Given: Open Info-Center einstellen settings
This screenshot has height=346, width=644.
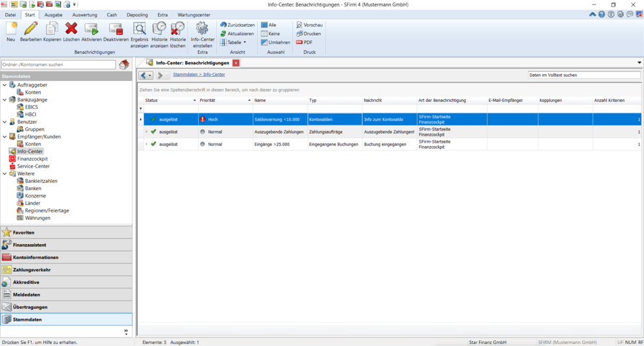Looking at the screenshot, I should [x=203, y=29].
